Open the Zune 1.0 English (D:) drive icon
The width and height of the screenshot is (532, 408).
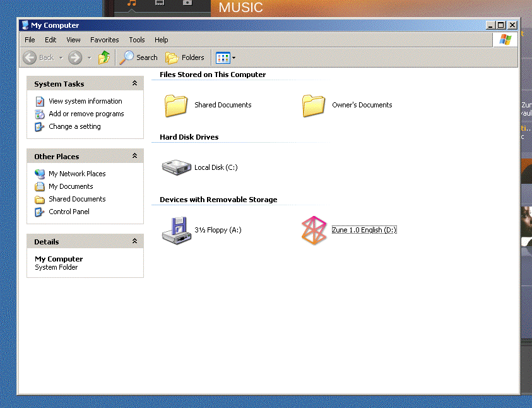click(314, 230)
